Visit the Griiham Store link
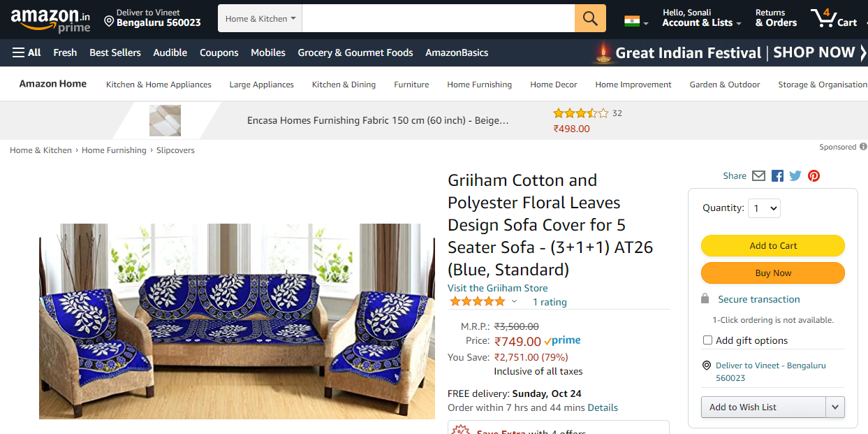Image resolution: width=868 pixels, height=434 pixels. coord(497,288)
